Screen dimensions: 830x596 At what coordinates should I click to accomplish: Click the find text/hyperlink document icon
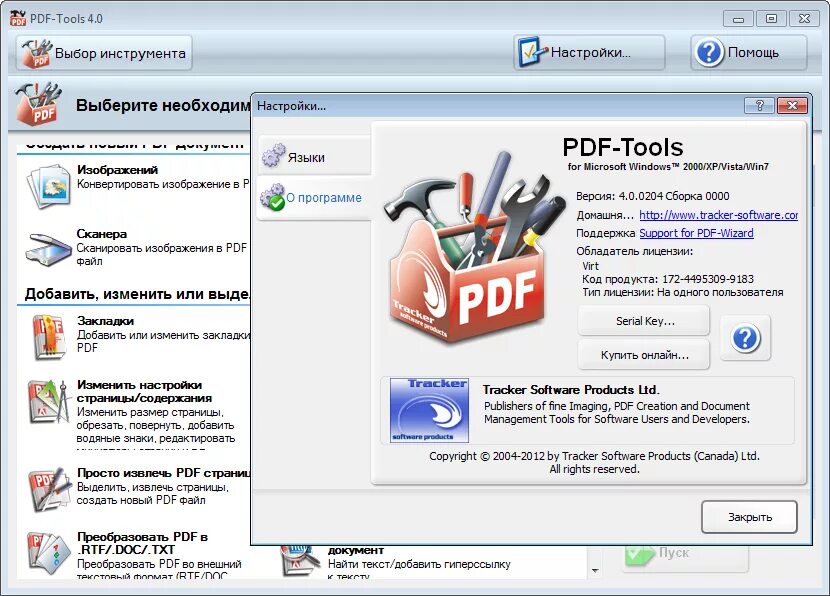(299, 562)
